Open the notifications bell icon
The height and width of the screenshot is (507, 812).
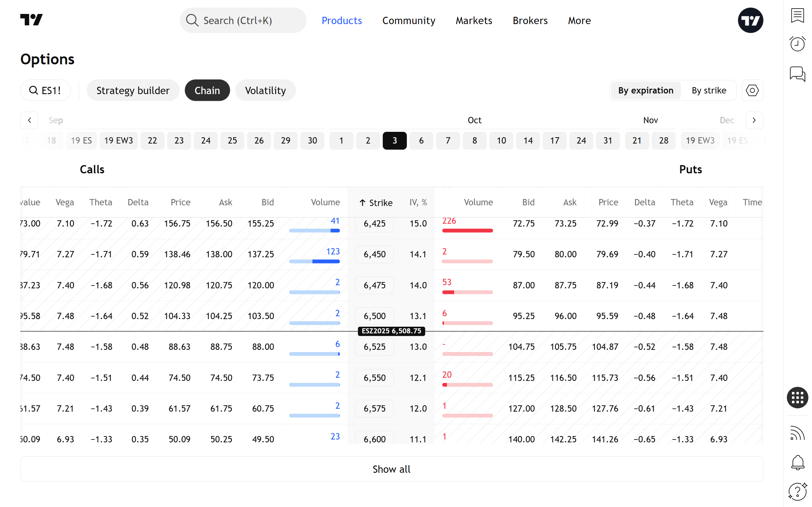[x=797, y=462]
